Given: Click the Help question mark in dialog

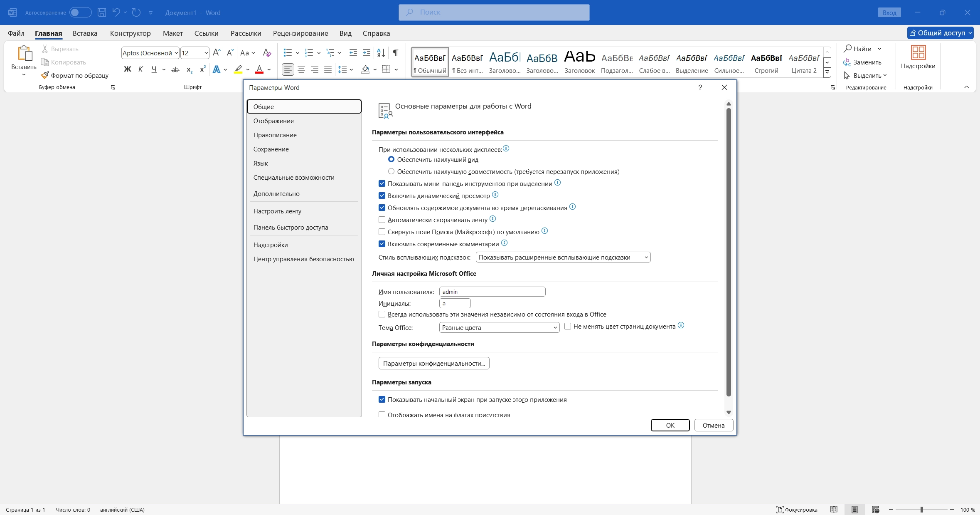Looking at the screenshot, I should (700, 87).
